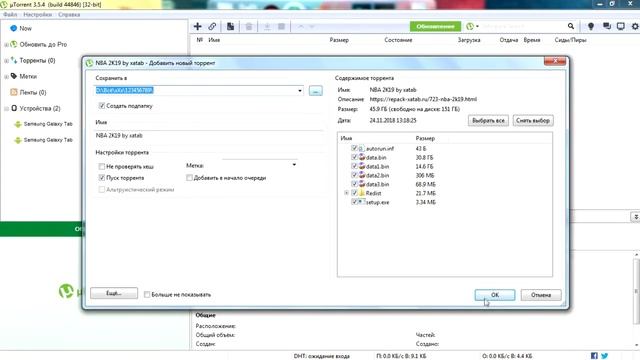Click the browse folder ... button
The height and width of the screenshot is (360, 640).
(316, 91)
